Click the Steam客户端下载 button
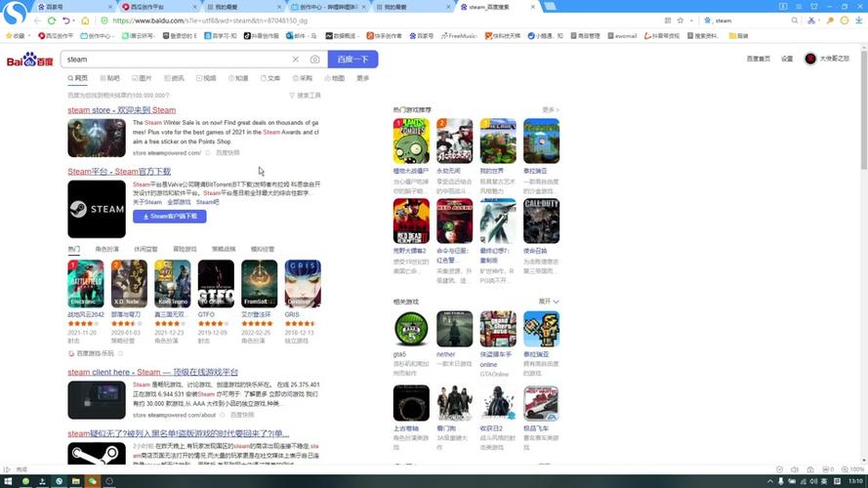Screen dimensions: 868x488 tap(169, 217)
